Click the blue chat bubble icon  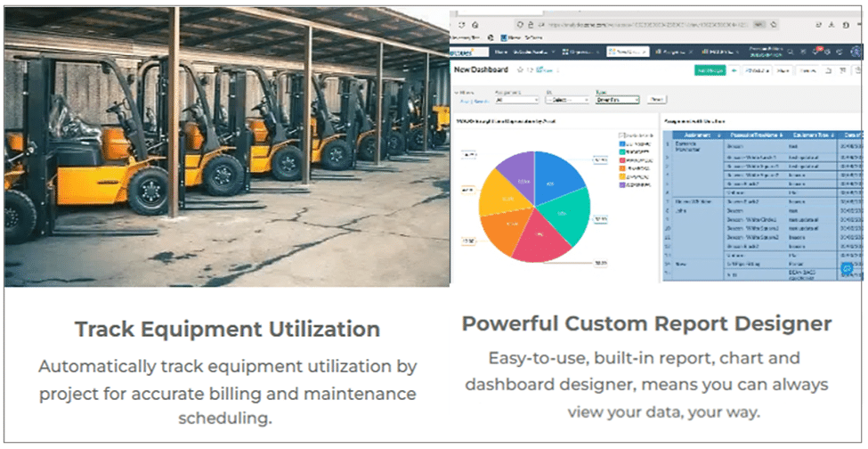coord(847,268)
